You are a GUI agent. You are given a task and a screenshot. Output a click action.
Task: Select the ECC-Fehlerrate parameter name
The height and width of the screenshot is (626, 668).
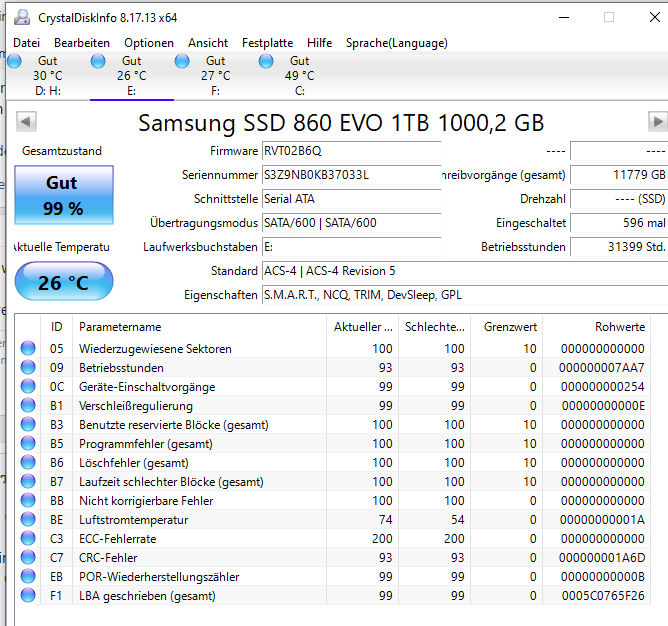pos(118,539)
